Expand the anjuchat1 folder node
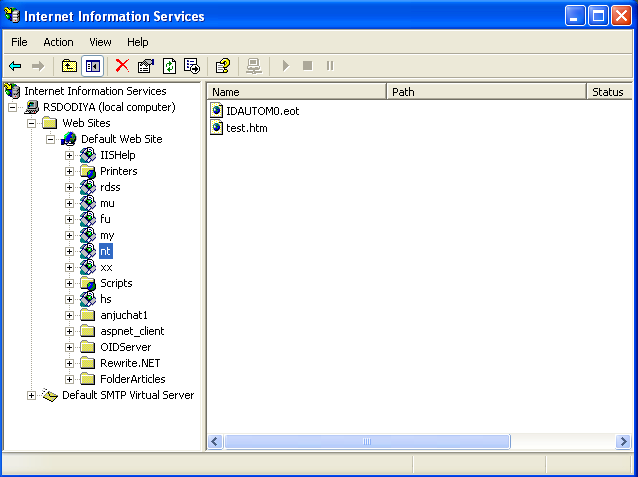 (x=69, y=315)
